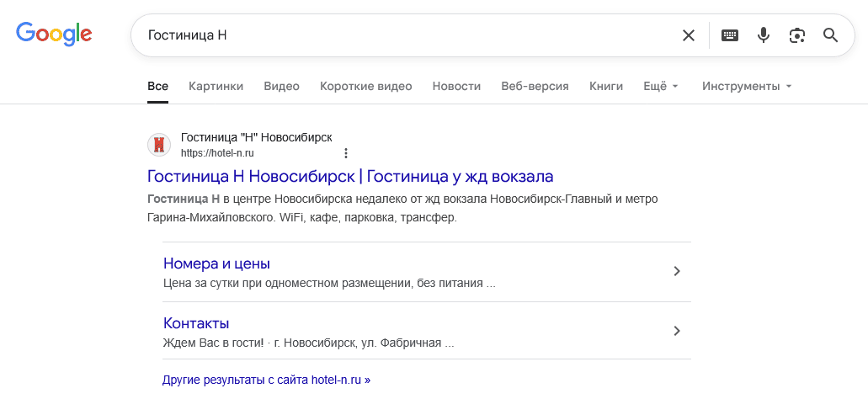The image size is (868, 399).
Task: Open the Номера и цены sitelink
Action: (x=216, y=263)
